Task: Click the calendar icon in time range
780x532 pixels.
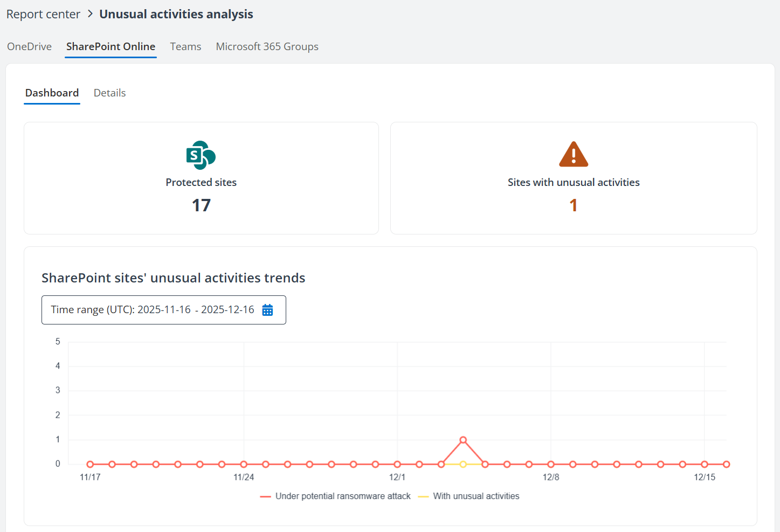Action: coord(267,310)
